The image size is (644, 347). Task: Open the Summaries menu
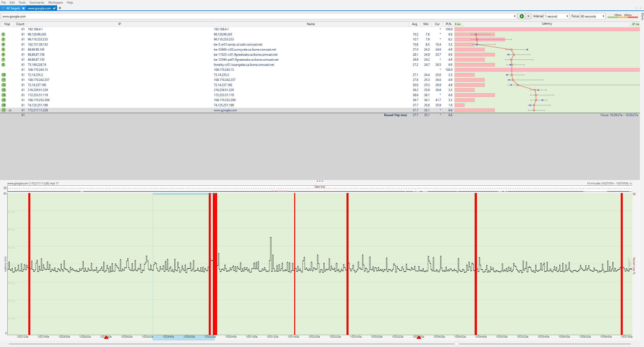tap(37, 3)
